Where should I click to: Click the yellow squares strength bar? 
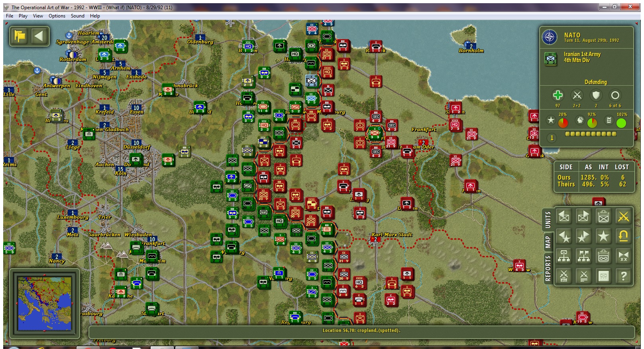(x=591, y=134)
